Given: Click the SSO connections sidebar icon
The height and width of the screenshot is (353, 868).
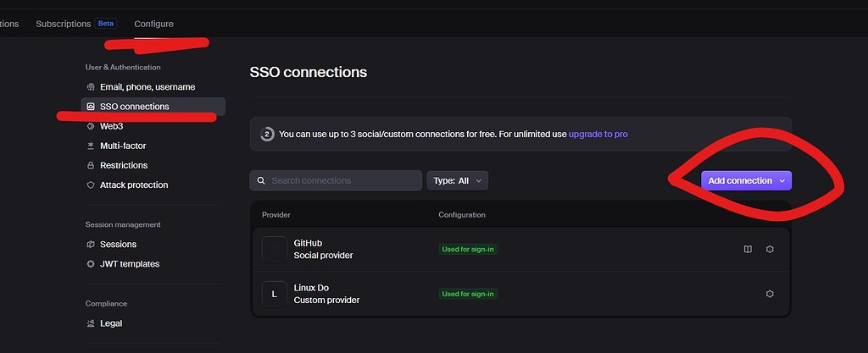Looking at the screenshot, I should [x=91, y=107].
